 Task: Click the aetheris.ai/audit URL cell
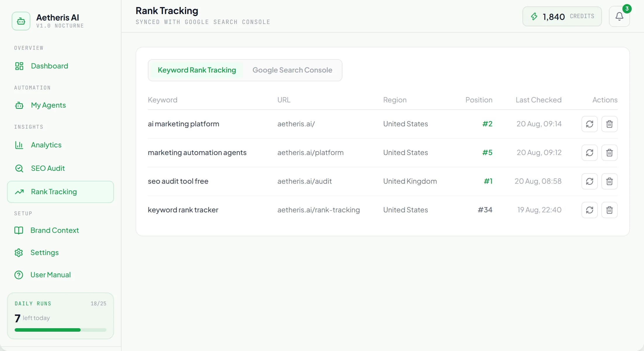point(304,181)
